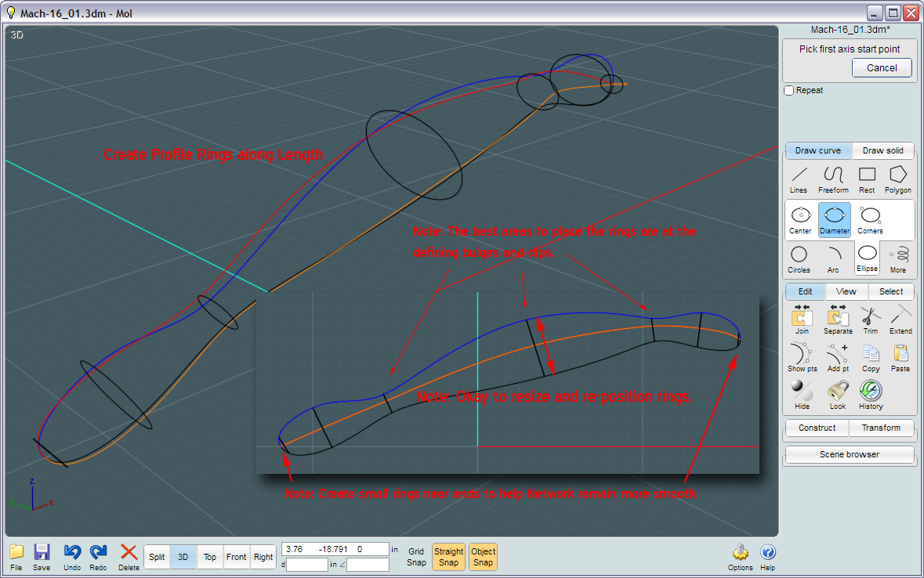This screenshot has height=578, width=924.
Task: Open the Help documentation
Action: point(767,558)
